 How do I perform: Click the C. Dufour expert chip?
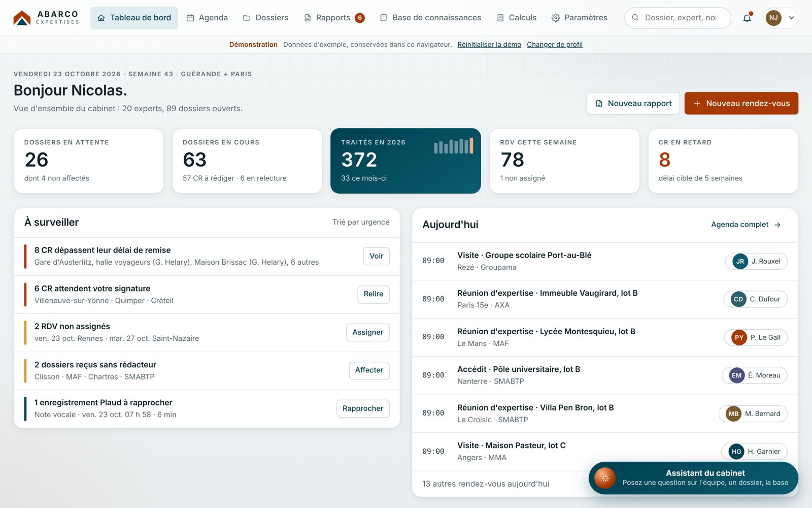coord(755,299)
